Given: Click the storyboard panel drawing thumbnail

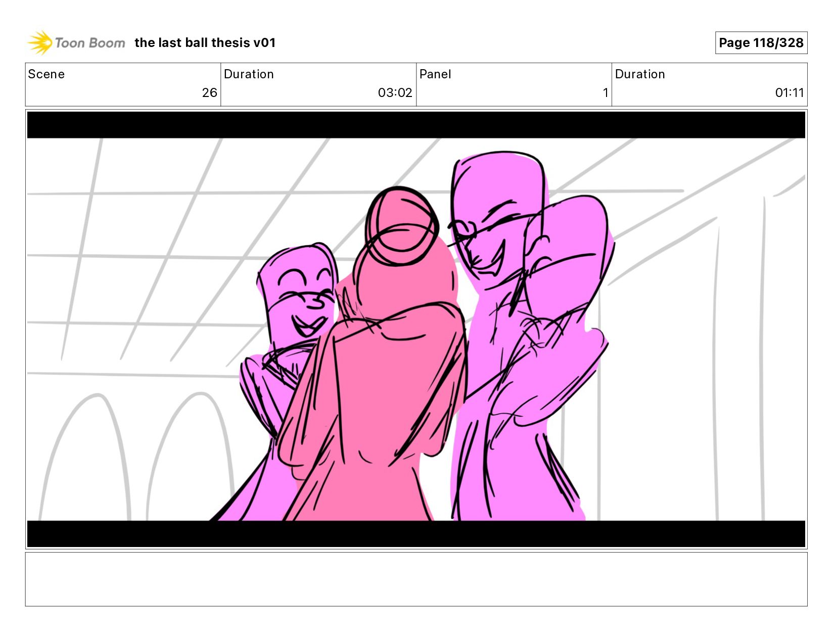Looking at the screenshot, I should click(416, 329).
